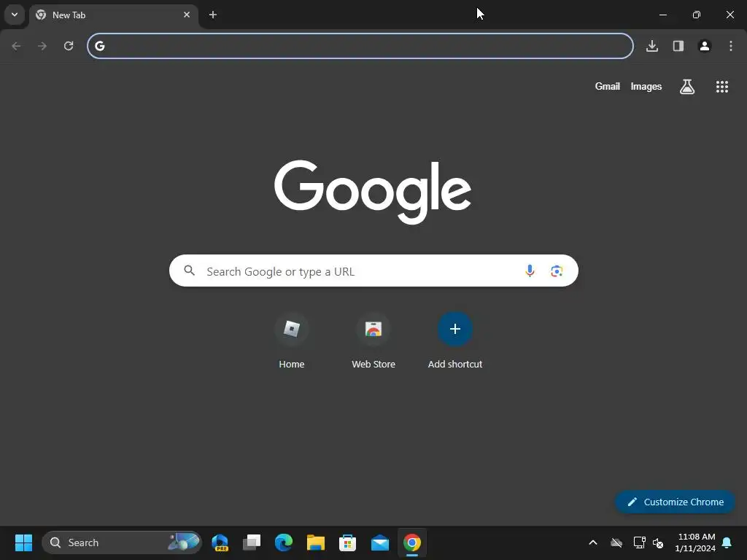Click the Customize Chrome button
This screenshot has height=560, width=747.
point(675,502)
